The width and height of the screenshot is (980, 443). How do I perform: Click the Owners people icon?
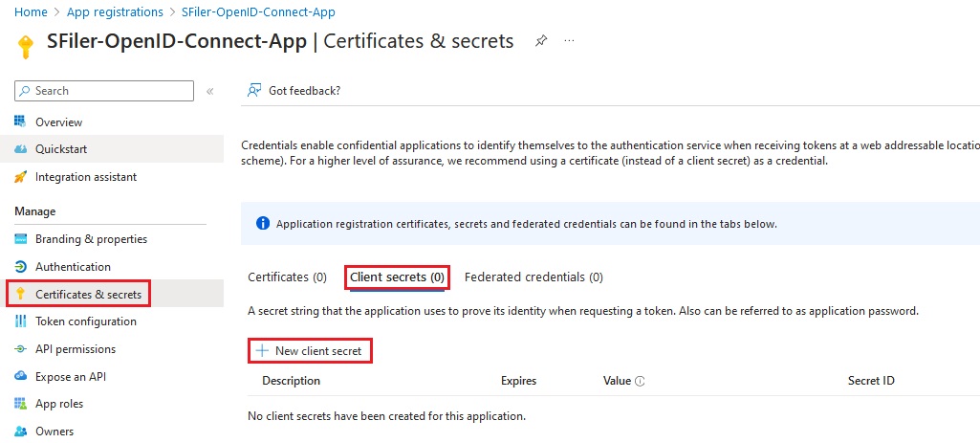click(21, 432)
